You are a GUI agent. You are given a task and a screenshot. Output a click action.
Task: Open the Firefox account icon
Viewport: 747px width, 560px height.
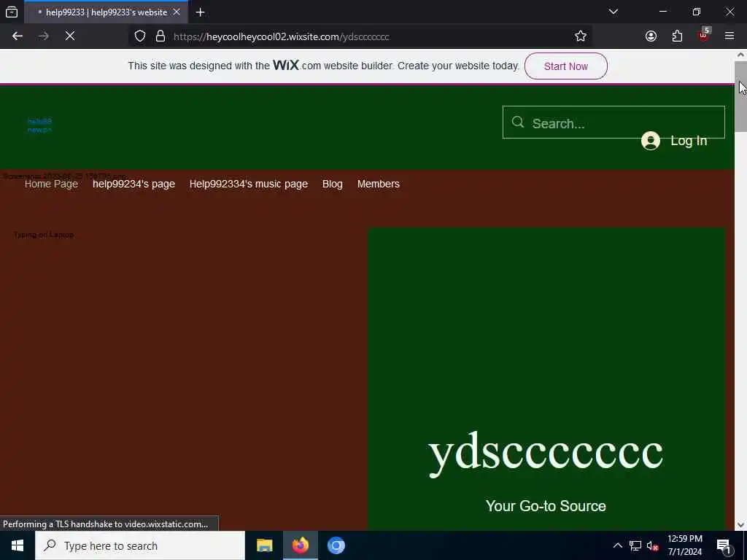pyautogui.click(x=651, y=36)
